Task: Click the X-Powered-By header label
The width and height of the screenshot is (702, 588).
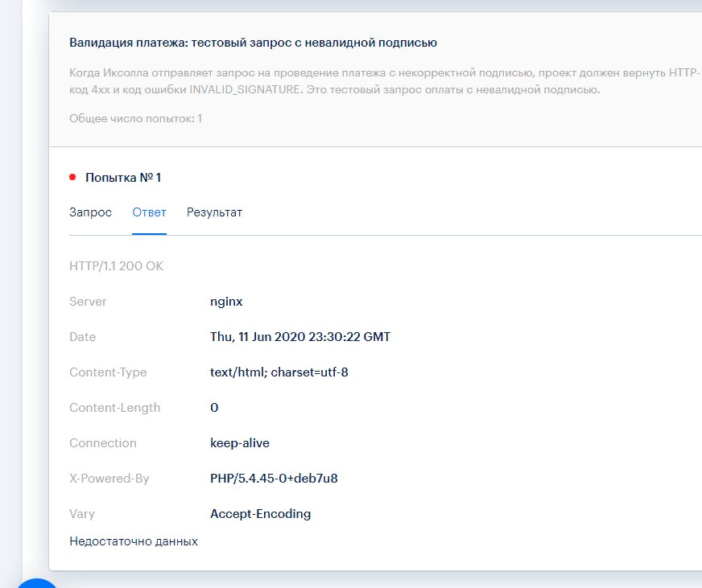Action: coord(109,479)
